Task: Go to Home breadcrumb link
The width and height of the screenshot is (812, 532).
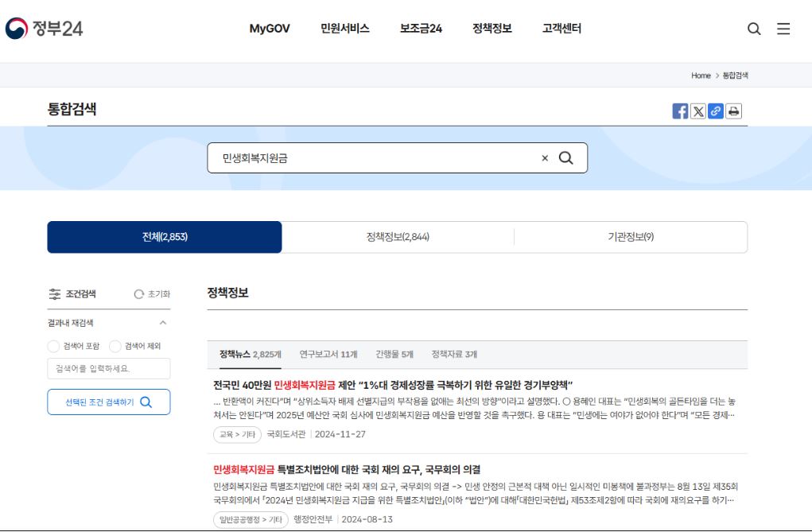Action: (x=701, y=76)
